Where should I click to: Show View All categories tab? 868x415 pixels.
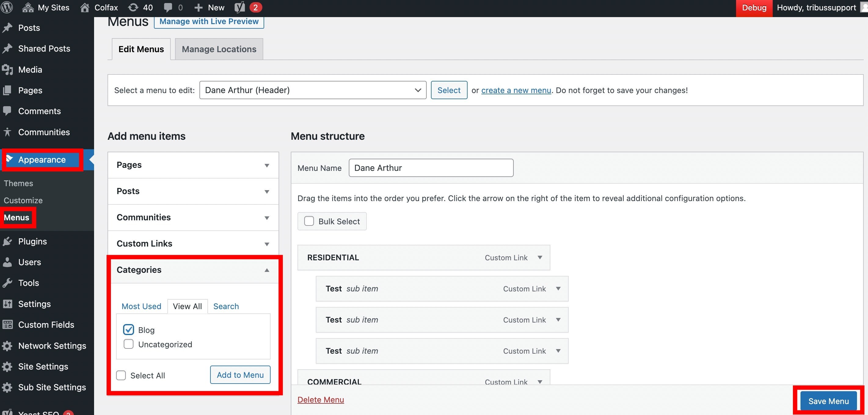tap(187, 306)
